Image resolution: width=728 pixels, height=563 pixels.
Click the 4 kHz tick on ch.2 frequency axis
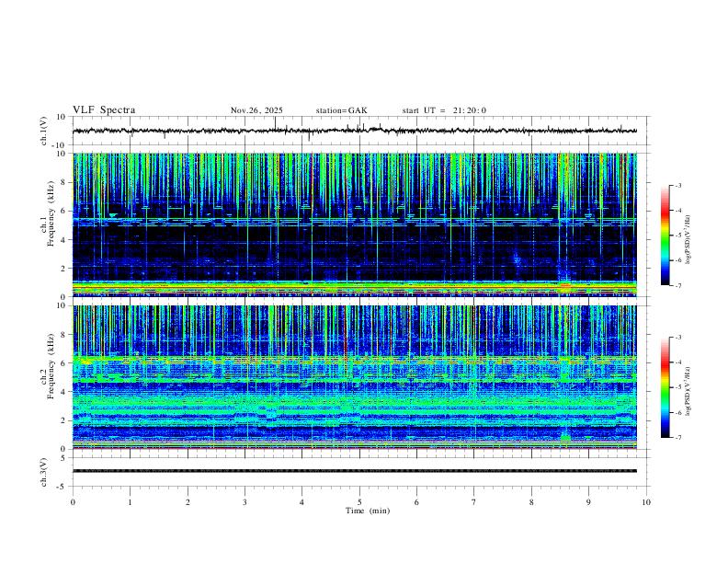(x=64, y=392)
